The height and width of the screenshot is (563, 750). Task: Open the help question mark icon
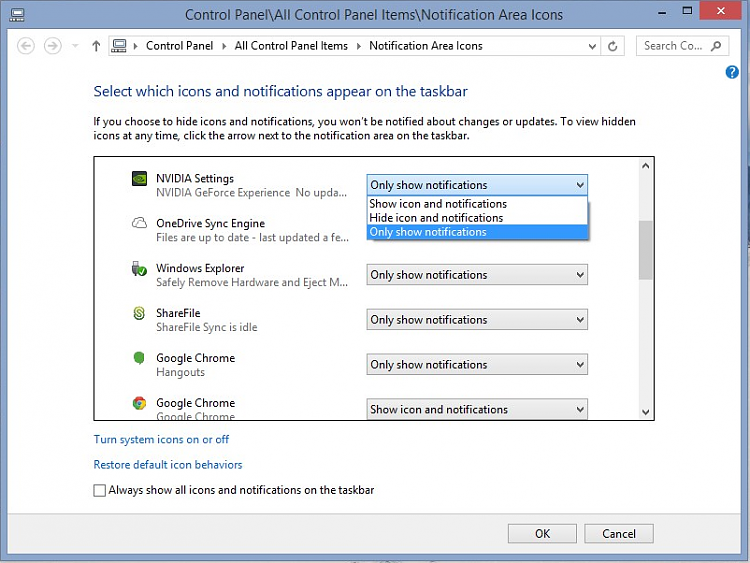[x=732, y=72]
